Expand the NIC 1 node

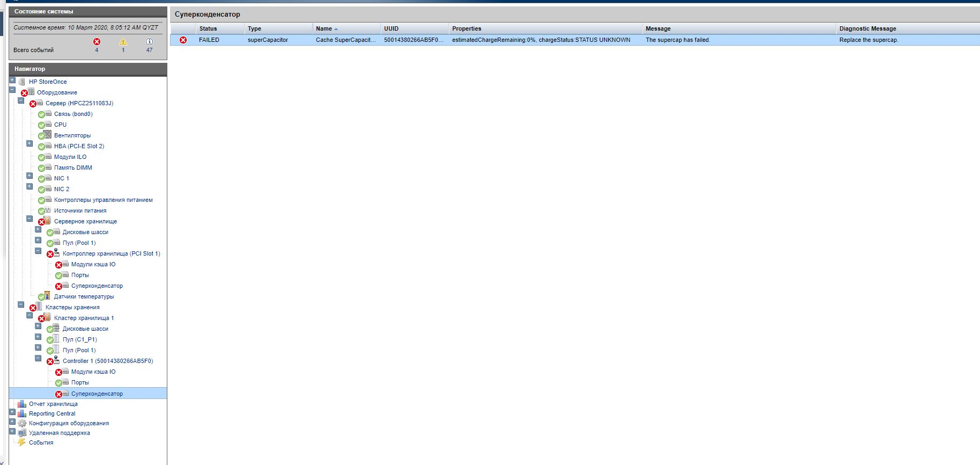coord(30,176)
